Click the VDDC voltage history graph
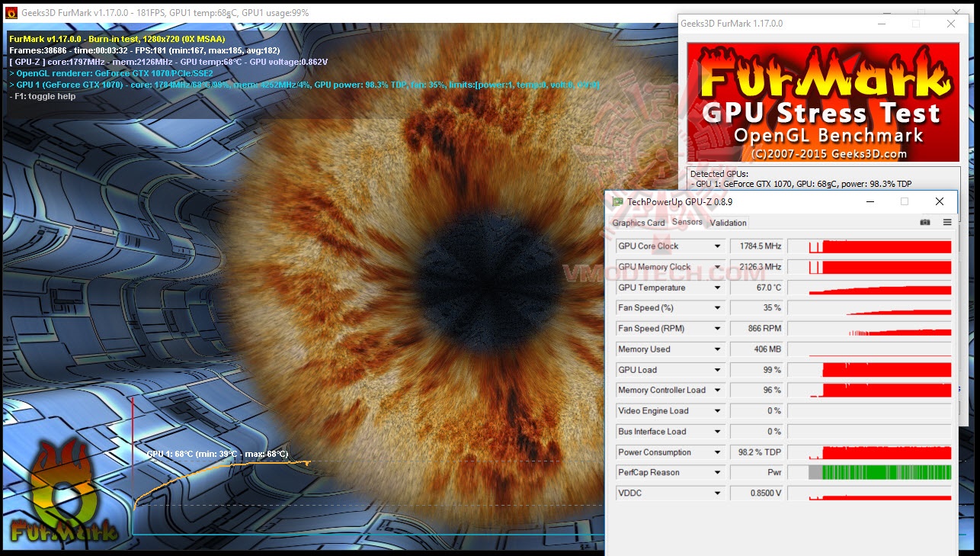The height and width of the screenshot is (556, 980). [870, 493]
